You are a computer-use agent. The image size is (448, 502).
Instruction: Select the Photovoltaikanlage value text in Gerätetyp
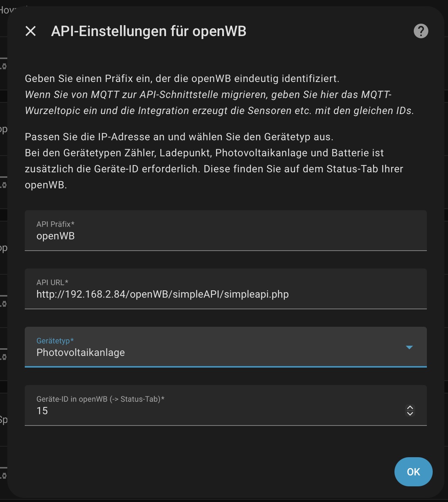(80, 353)
